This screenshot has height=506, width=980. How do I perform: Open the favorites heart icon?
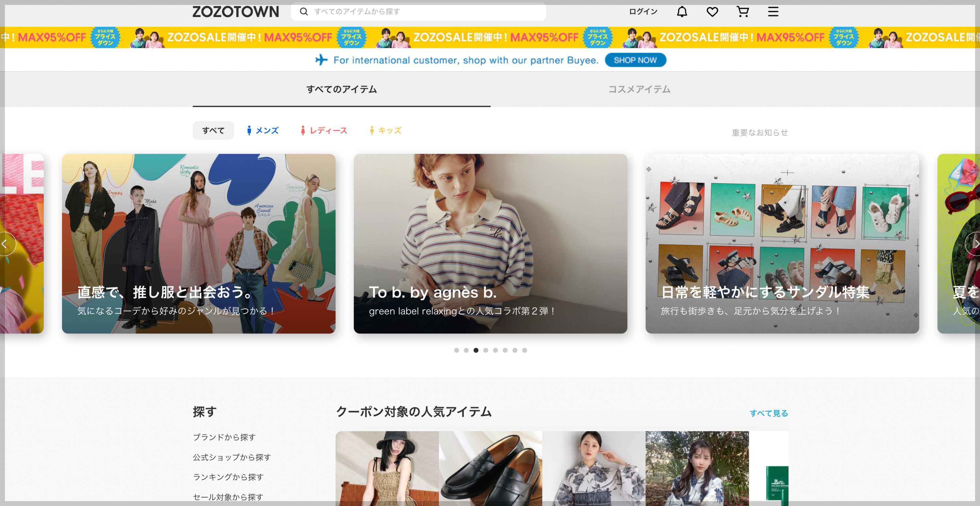tap(712, 12)
